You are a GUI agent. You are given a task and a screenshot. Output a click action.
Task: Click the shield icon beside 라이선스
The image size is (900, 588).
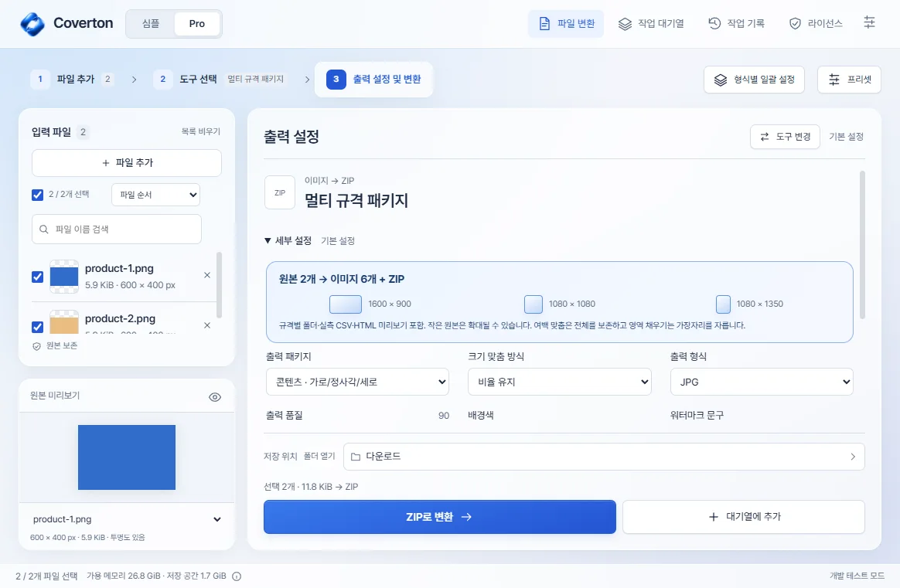tap(795, 23)
